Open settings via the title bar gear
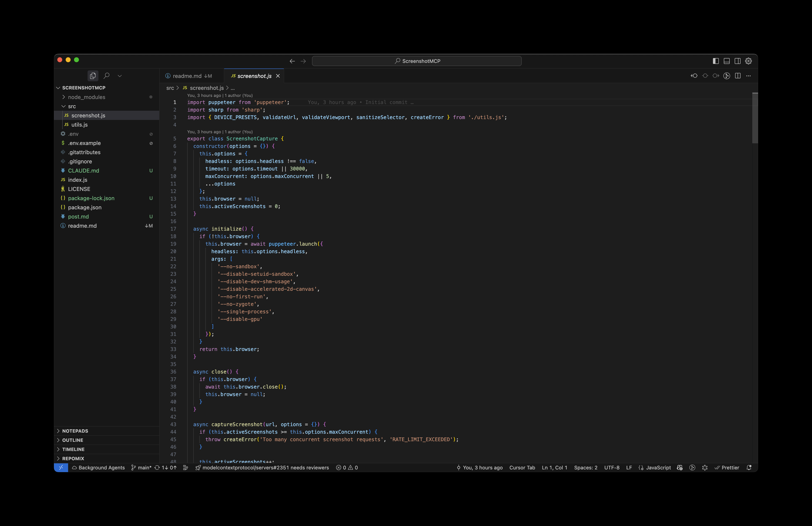Screen dimensions: 812x526 pyautogui.click(x=748, y=61)
